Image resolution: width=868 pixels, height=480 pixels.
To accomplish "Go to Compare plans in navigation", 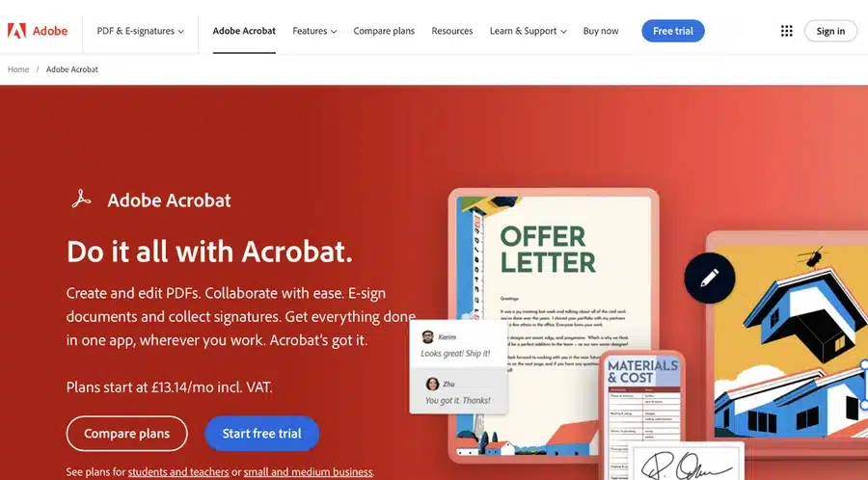I will [x=384, y=31].
